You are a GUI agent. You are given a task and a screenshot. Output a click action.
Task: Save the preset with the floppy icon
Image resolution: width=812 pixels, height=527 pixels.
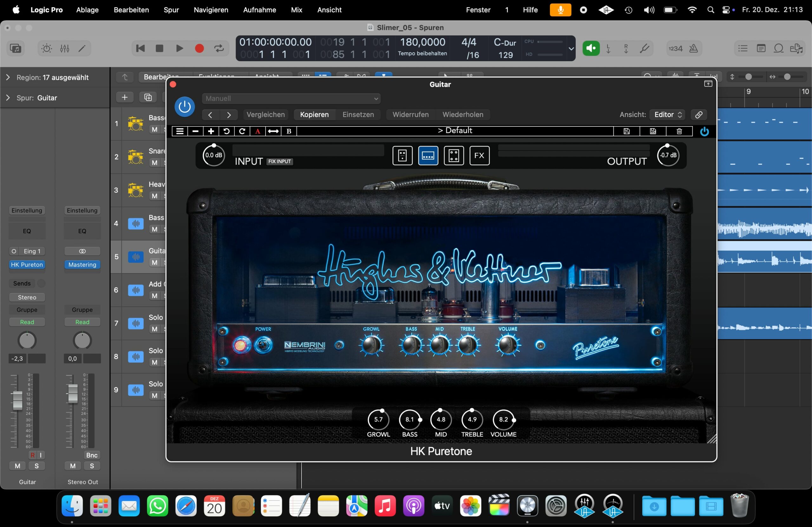point(627,131)
